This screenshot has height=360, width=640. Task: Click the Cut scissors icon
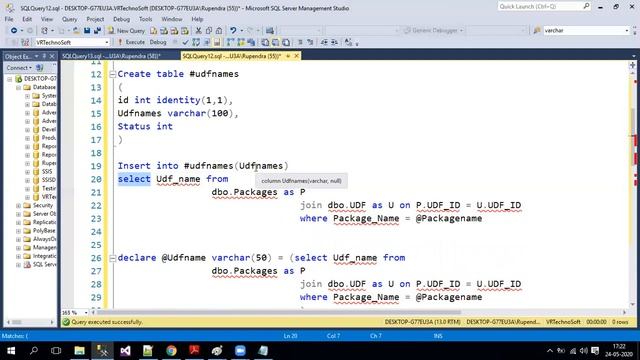(x=198, y=31)
